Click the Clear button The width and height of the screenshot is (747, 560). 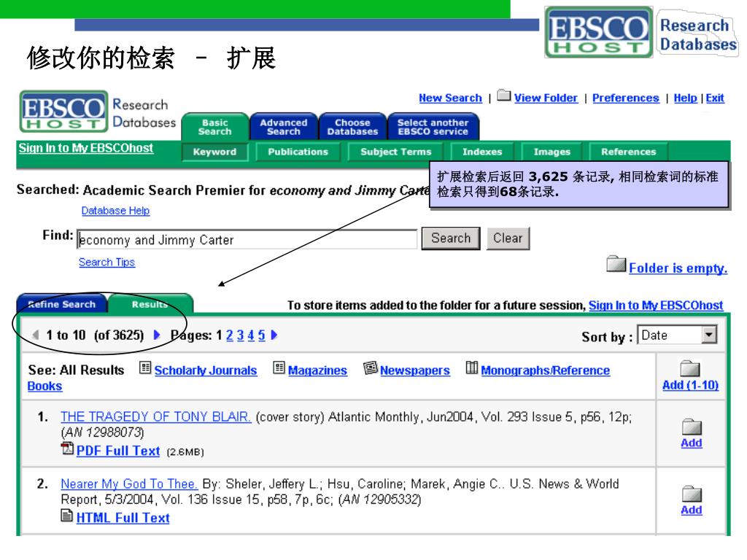pyautogui.click(x=508, y=238)
